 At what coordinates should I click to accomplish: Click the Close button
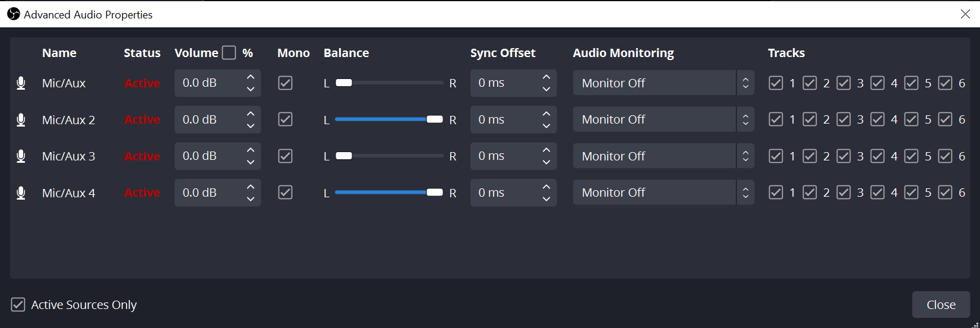pyautogui.click(x=941, y=305)
